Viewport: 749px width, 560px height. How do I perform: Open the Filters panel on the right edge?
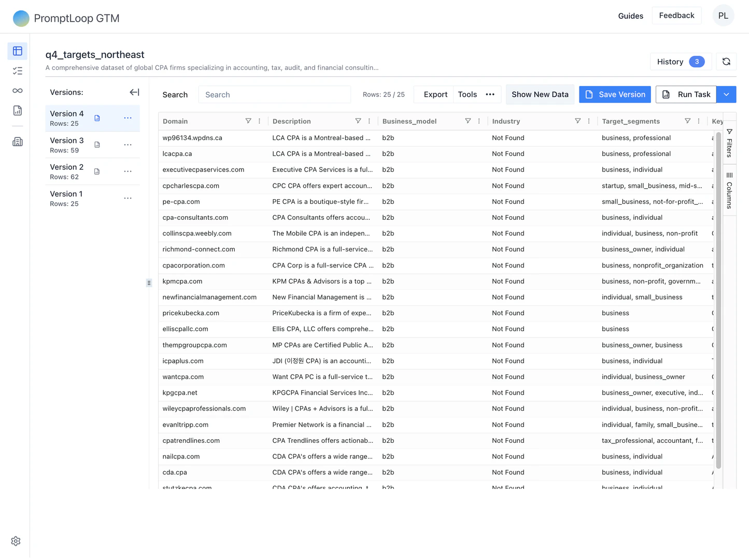click(729, 145)
